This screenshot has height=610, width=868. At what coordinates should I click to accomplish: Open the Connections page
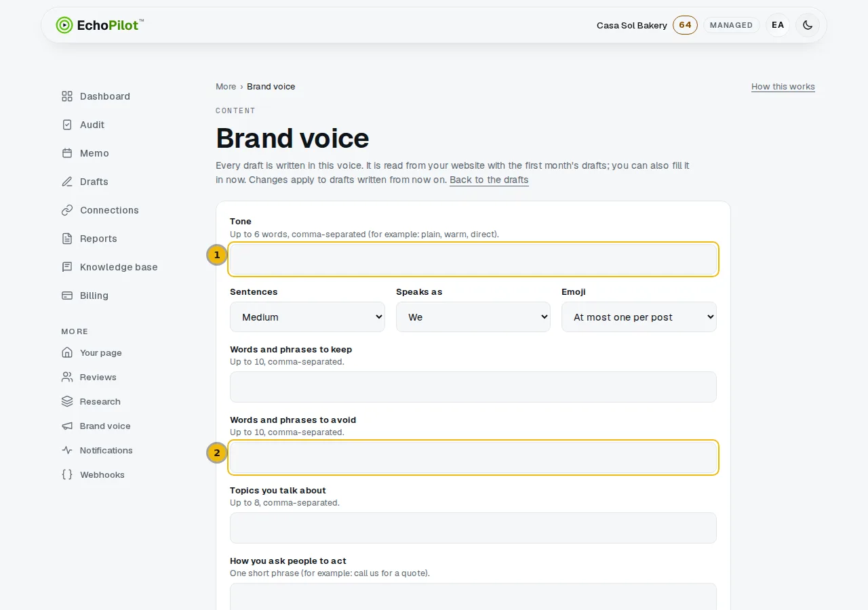109,210
